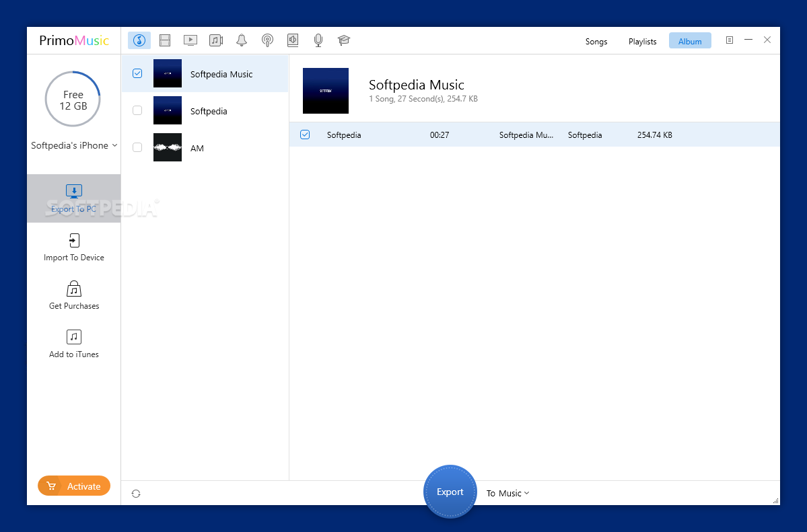Expand Softpedia's iPhone device dropdown
This screenshot has width=807, height=532.
click(x=74, y=145)
